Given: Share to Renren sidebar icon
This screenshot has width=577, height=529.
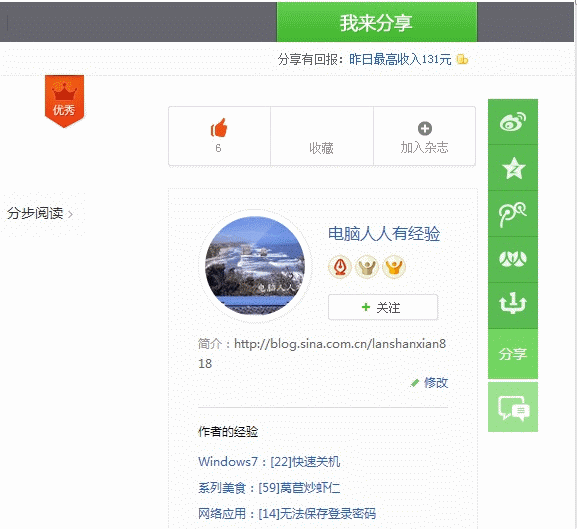Looking at the screenshot, I should 513,259.
